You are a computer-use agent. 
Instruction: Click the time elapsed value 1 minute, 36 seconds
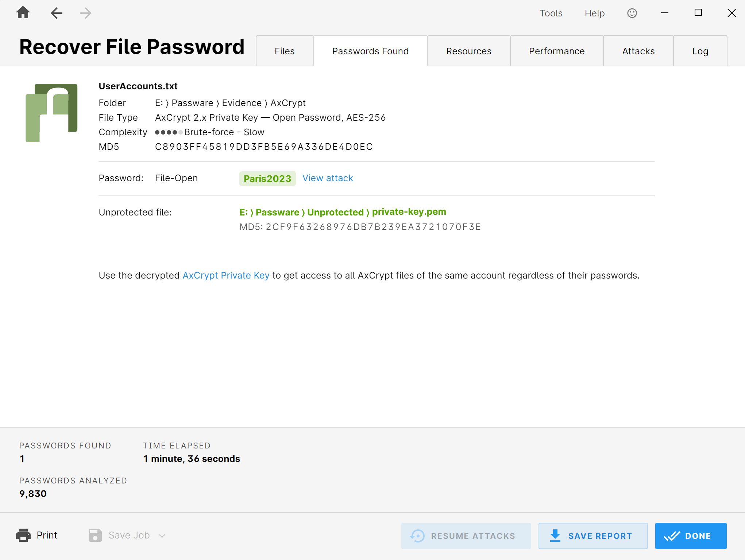click(x=192, y=459)
